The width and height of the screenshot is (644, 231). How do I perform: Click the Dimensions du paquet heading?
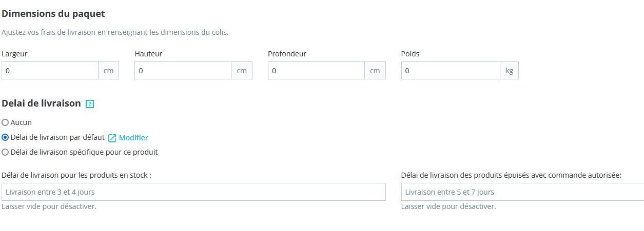pyautogui.click(x=53, y=14)
